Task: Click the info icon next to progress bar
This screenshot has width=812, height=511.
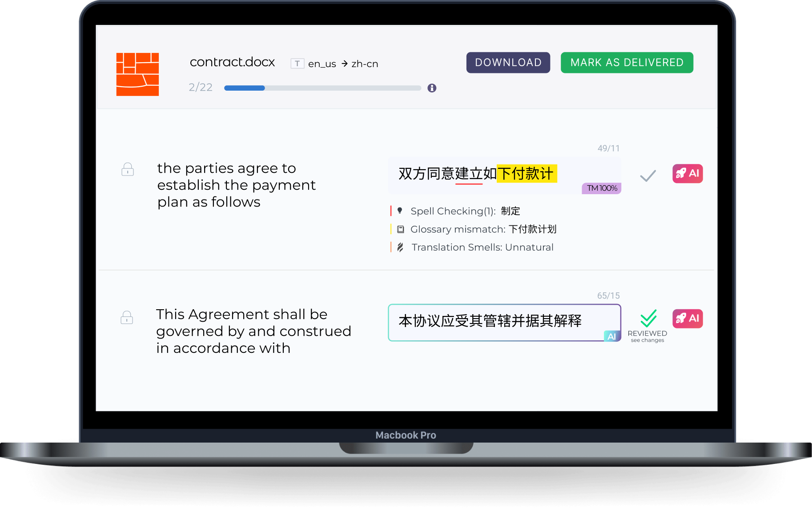Action: [x=431, y=88]
